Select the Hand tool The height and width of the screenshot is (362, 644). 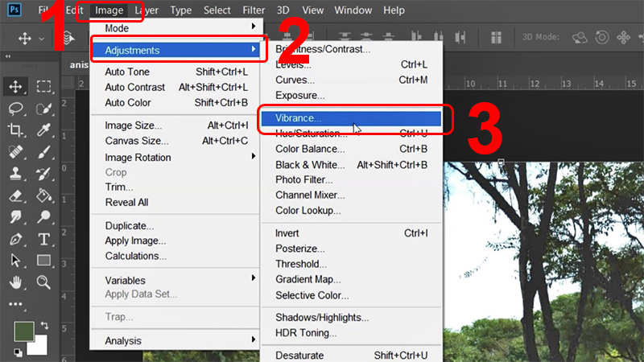click(x=16, y=282)
